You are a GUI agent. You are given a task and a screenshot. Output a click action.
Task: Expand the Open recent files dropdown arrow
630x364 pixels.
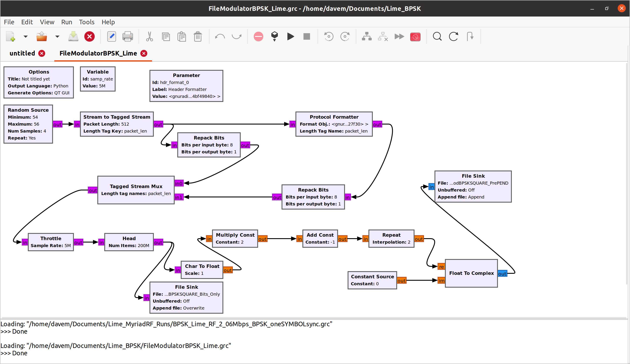(57, 37)
